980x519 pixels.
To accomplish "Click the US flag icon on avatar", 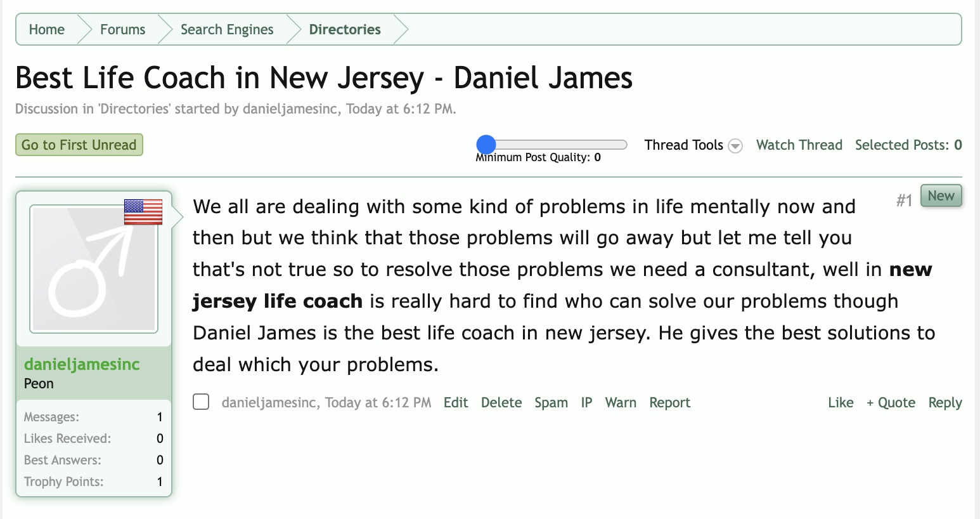I will pyautogui.click(x=143, y=212).
